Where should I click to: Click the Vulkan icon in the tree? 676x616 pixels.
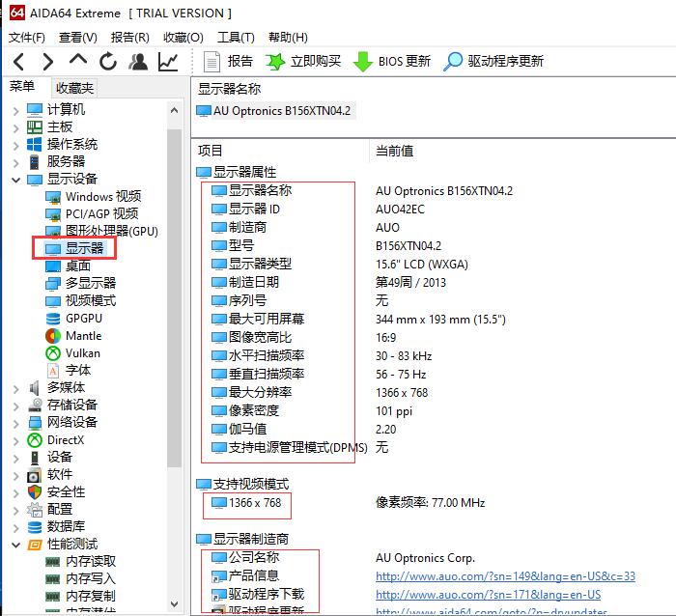pos(53,353)
